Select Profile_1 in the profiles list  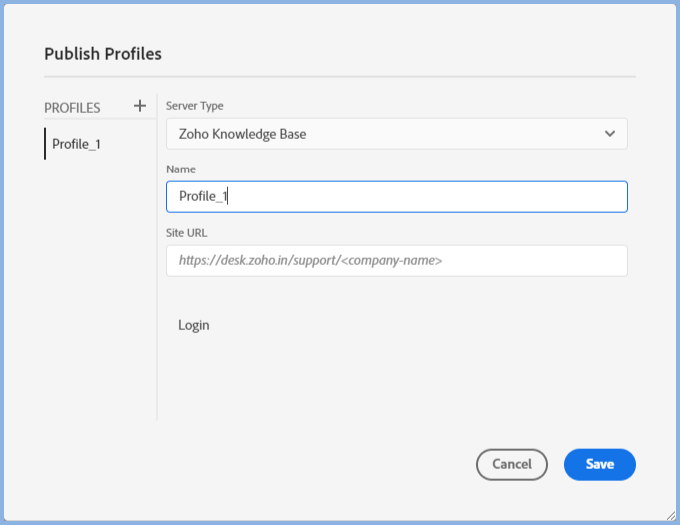[77, 144]
